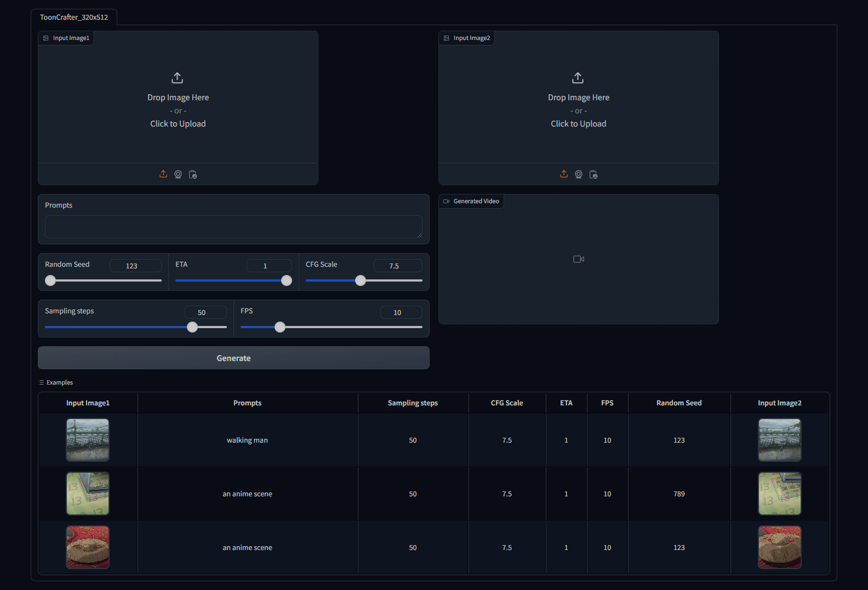Click the CFG Scale number field

point(398,266)
